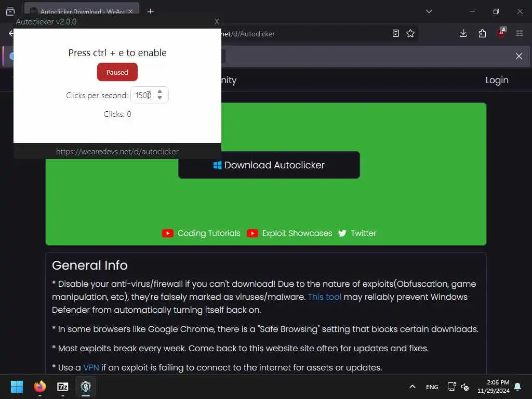Click 'Press ctrl + e to enable' text
The height and width of the screenshot is (399, 532).
[117, 52]
